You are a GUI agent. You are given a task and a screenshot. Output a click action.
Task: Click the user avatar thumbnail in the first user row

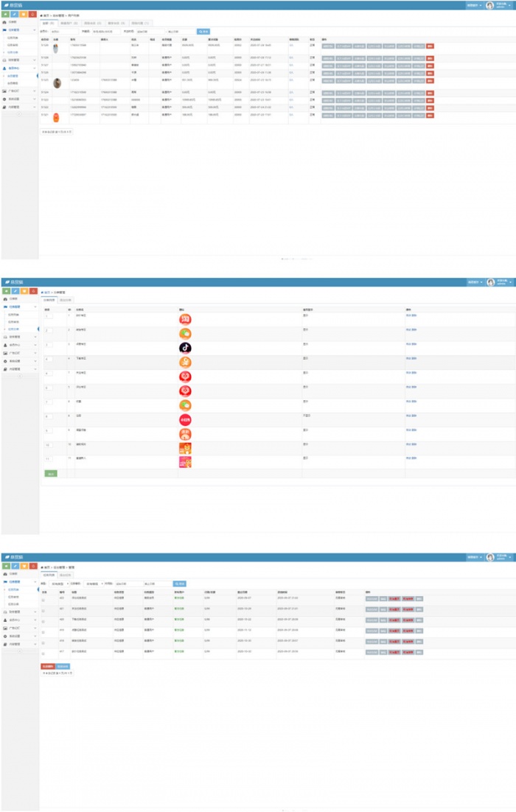click(x=55, y=48)
